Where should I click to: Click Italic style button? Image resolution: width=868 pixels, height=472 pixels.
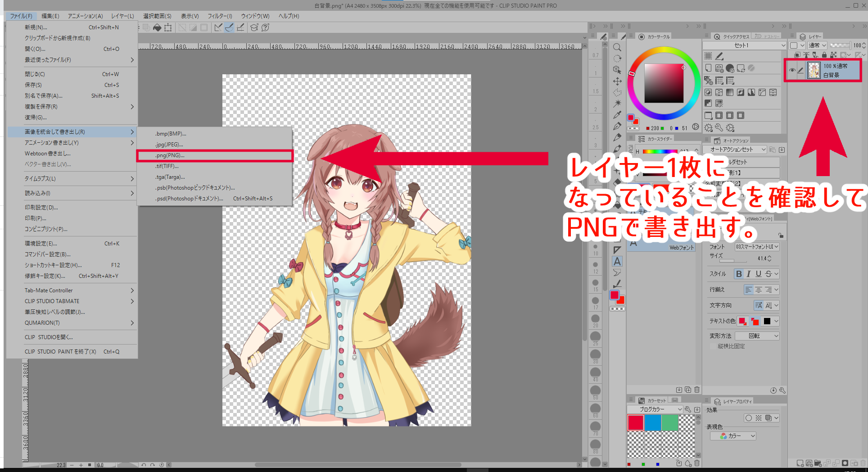[x=749, y=274]
